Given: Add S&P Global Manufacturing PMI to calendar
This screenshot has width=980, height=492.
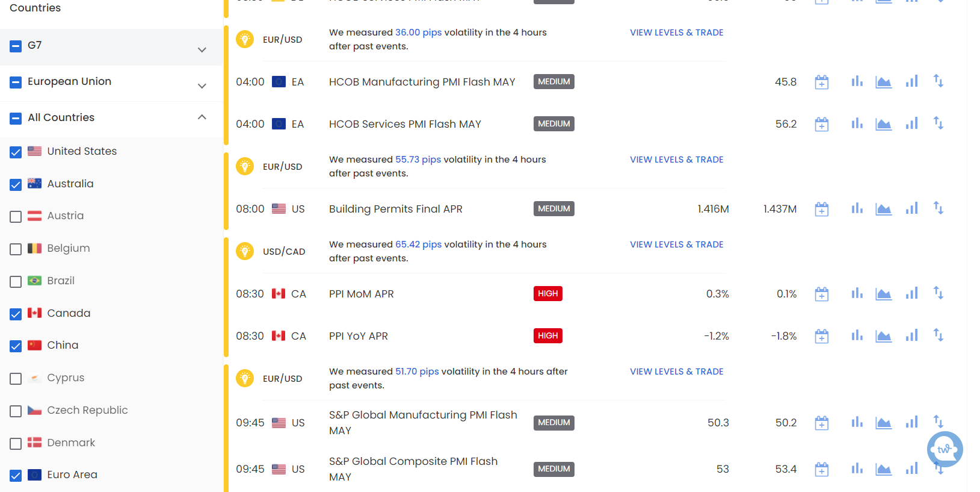Looking at the screenshot, I should pyautogui.click(x=821, y=423).
